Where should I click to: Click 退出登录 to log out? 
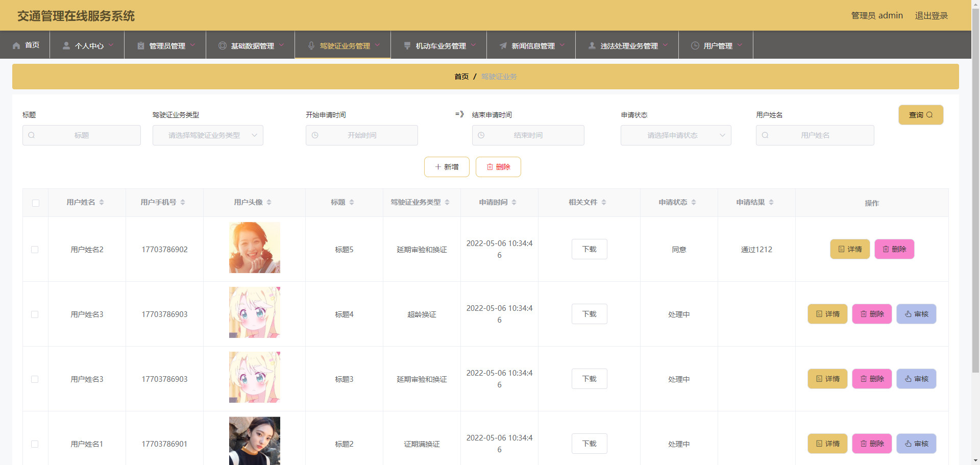coord(931,15)
